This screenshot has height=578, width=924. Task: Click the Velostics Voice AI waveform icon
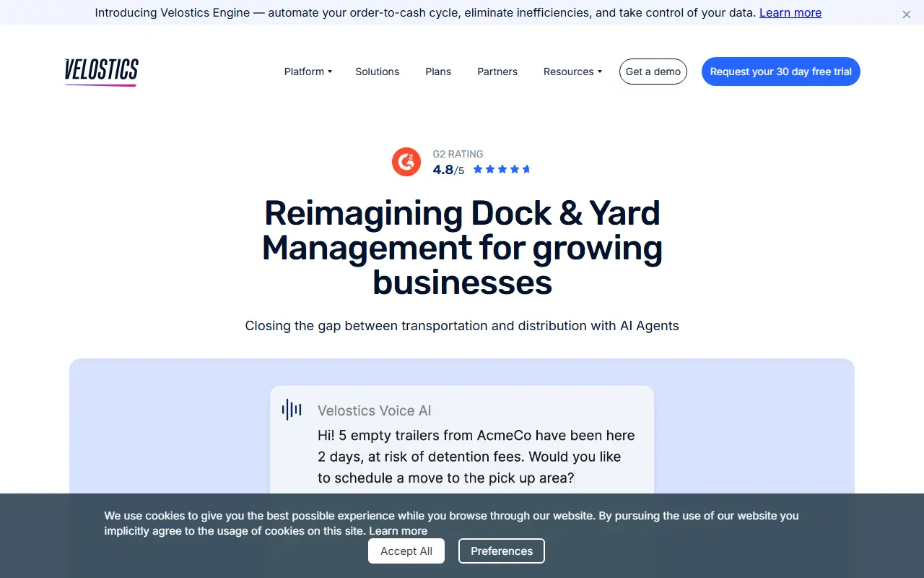point(292,410)
